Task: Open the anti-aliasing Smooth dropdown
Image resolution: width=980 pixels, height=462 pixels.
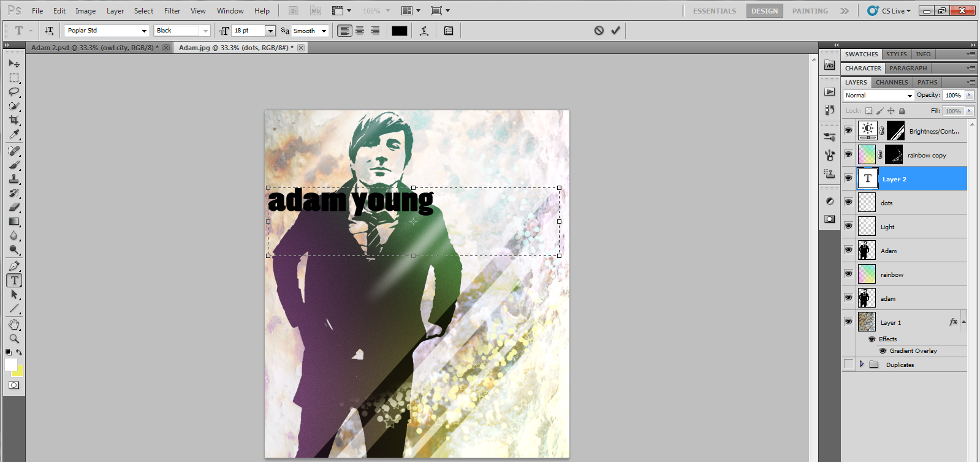Action: tap(324, 31)
